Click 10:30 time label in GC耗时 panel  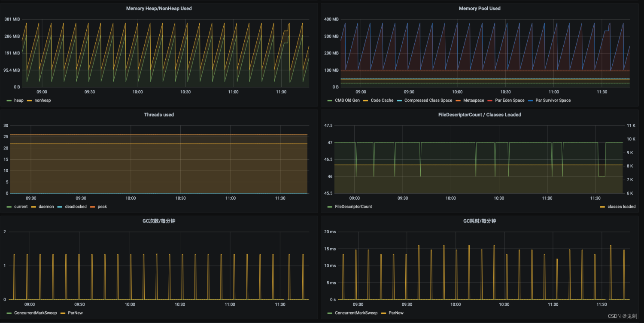(504, 305)
